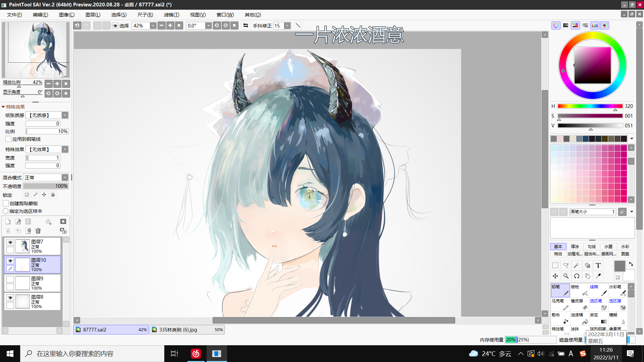Select the lasso selection tool
Viewport: 644px width, 362px height.
point(566,265)
